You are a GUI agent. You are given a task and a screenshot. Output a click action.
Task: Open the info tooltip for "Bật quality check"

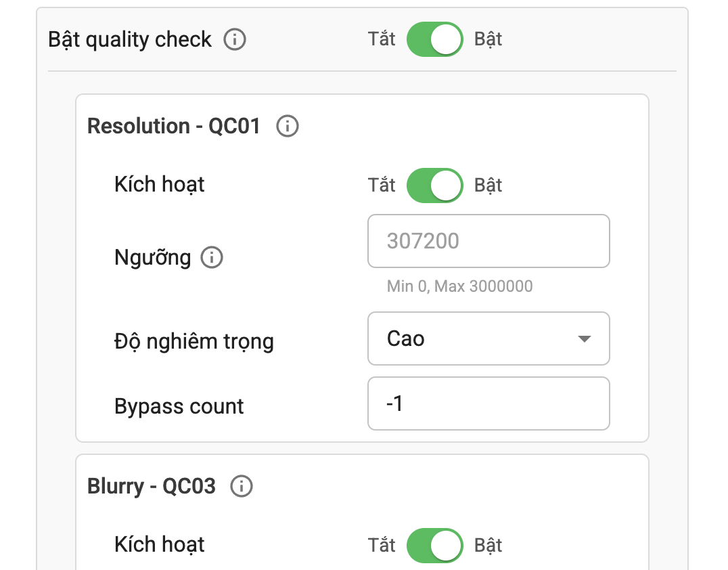coord(235,39)
